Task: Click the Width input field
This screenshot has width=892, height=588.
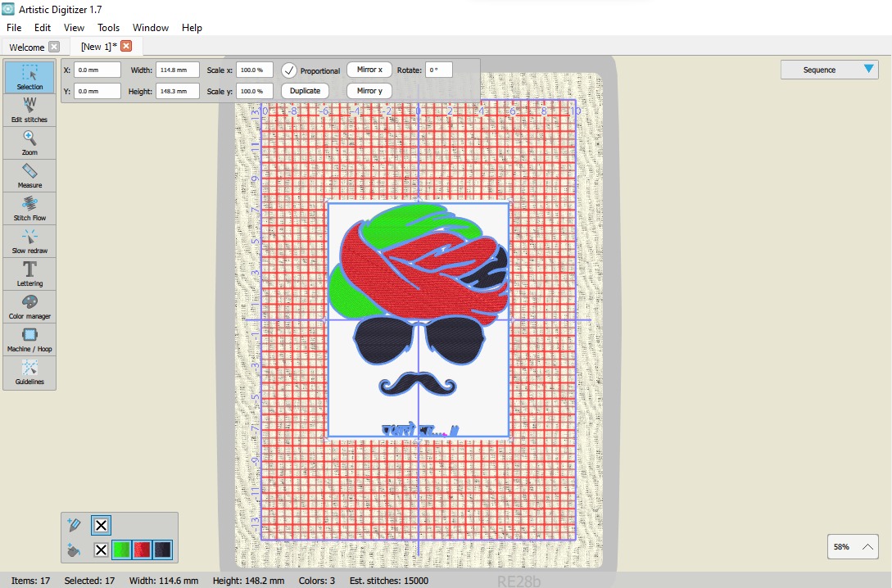Action: coord(178,70)
